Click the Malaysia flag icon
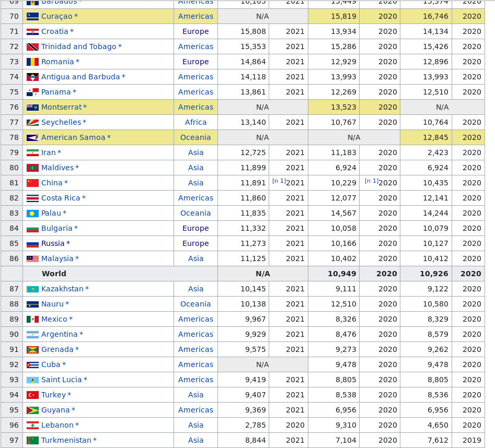 (x=32, y=258)
